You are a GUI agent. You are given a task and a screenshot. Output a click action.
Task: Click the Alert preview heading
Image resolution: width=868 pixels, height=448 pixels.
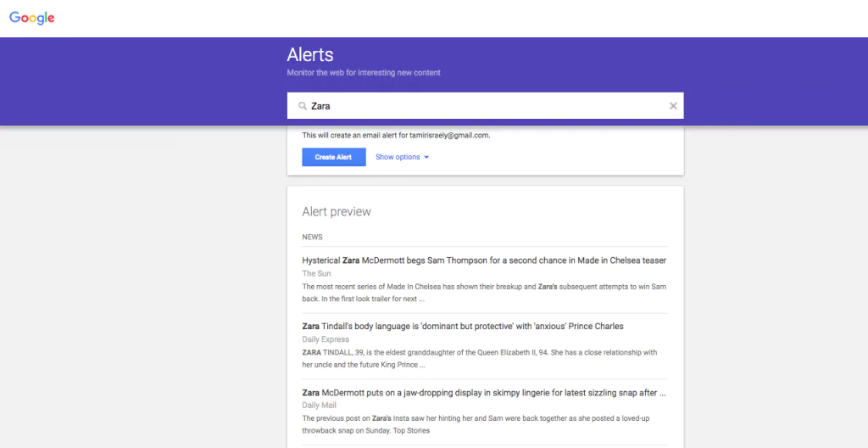(x=337, y=211)
